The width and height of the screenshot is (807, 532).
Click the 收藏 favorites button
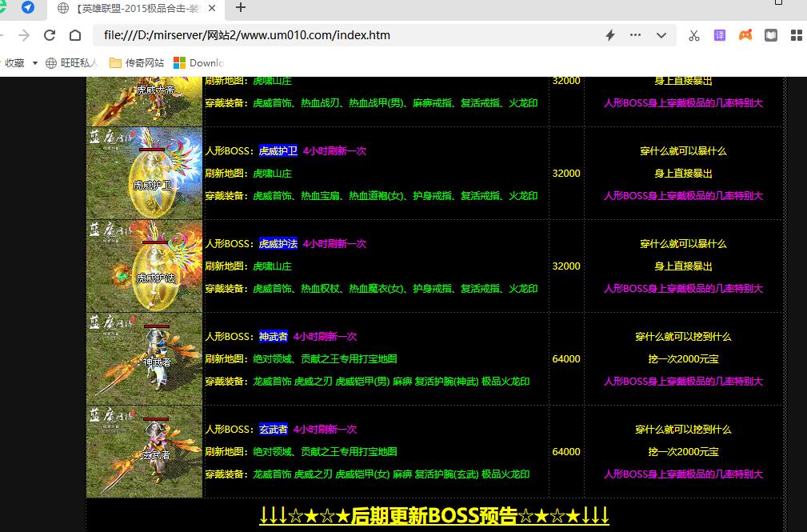pyautogui.click(x=14, y=63)
